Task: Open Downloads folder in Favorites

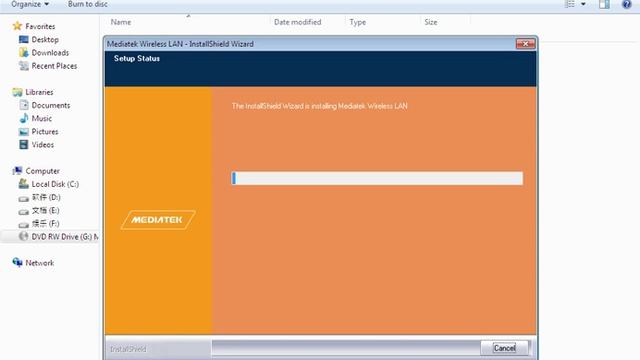Action: pyautogui.click(x=50, y=53)
